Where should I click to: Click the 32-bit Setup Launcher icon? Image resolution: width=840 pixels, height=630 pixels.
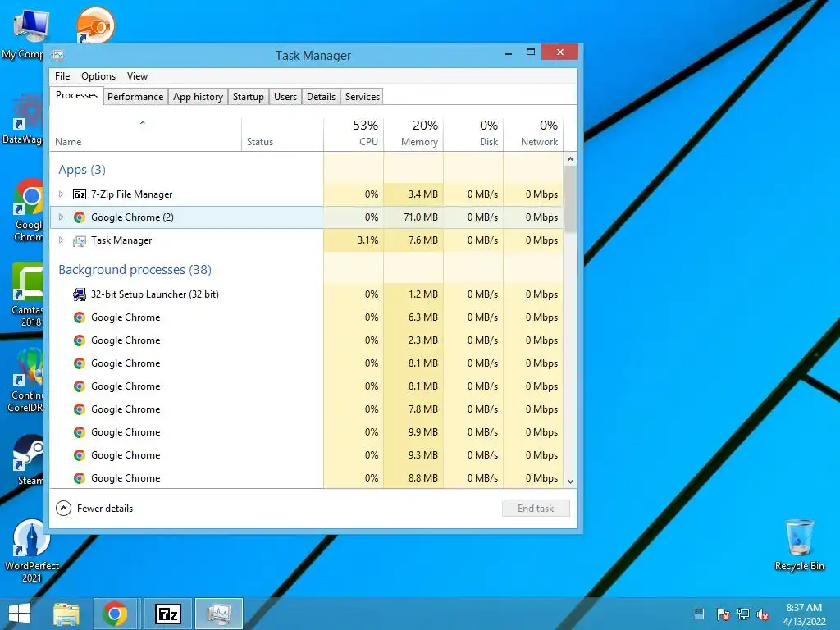(x=80, y=294)
